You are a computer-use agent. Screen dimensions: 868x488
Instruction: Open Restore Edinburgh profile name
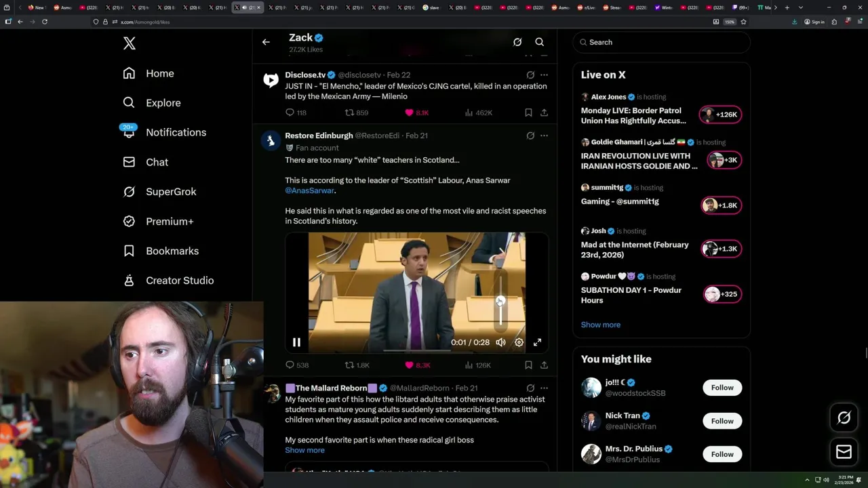click(319, 136)
